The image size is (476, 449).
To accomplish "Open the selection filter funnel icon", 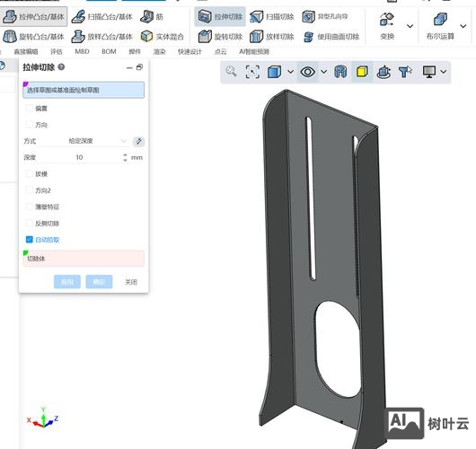I will (x=405, y=72).
